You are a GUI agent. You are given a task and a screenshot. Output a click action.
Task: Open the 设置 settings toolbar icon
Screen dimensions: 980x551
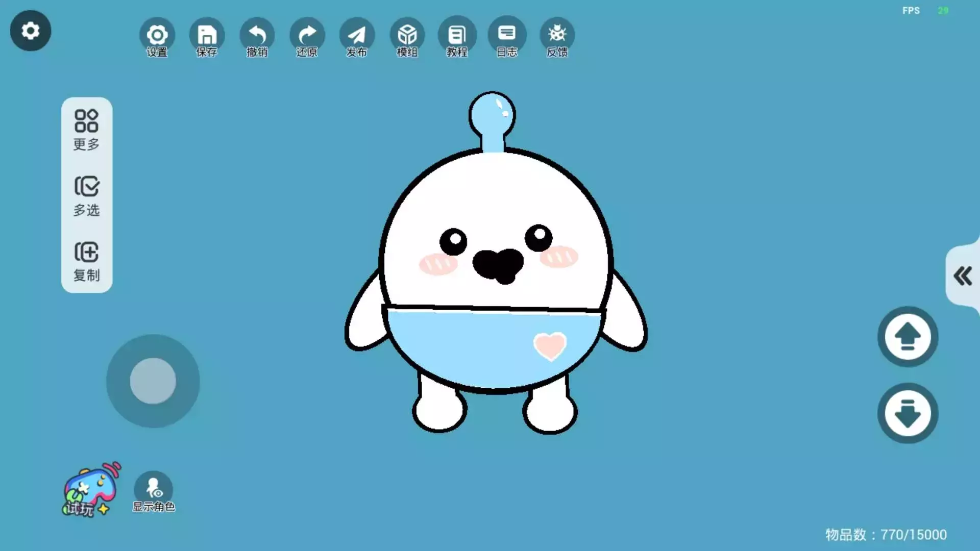click(157, 37)
